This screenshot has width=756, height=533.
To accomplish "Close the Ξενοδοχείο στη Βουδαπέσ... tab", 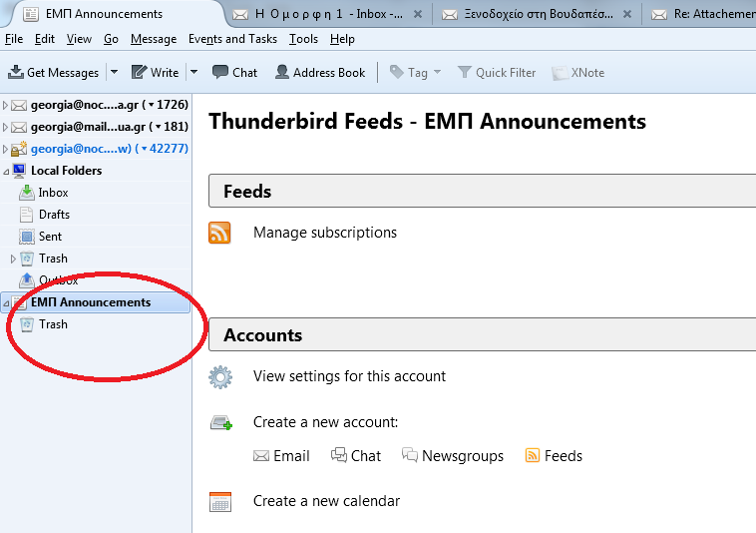I will click(627, 14).
